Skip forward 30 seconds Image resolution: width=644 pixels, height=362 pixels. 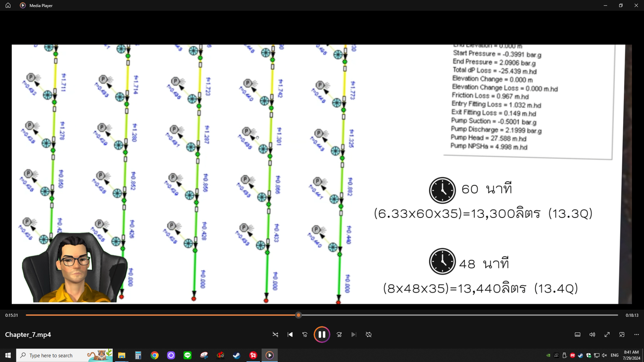339,334
